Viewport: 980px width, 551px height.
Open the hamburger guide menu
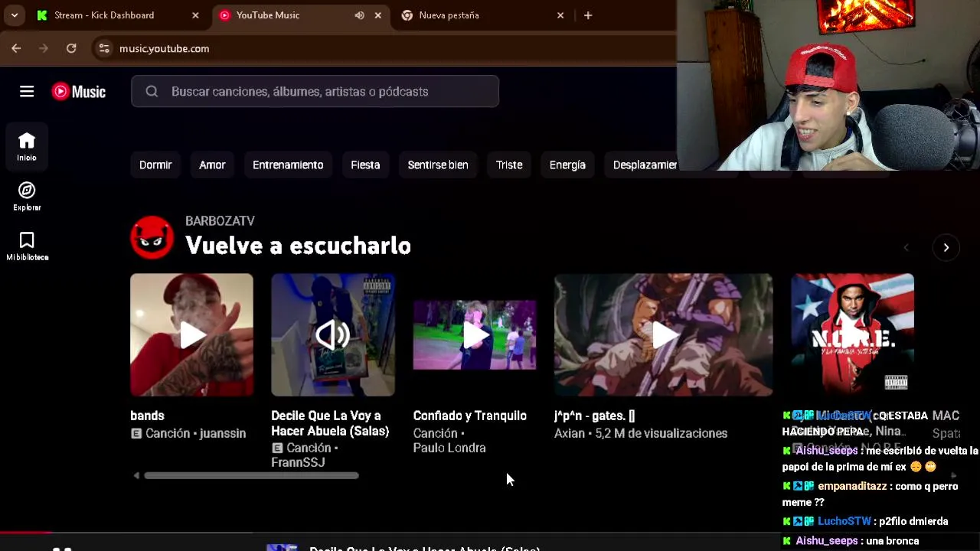(27, 92)
